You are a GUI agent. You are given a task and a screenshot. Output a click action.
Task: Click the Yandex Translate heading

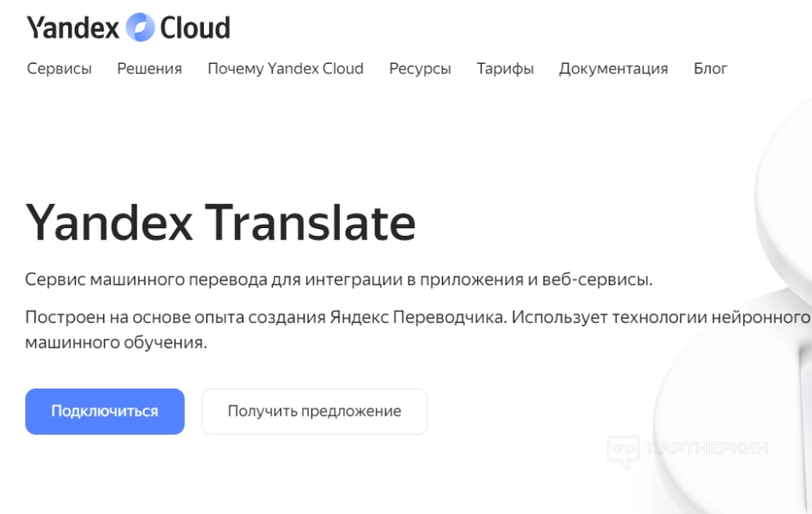click(x=220, y=223)
